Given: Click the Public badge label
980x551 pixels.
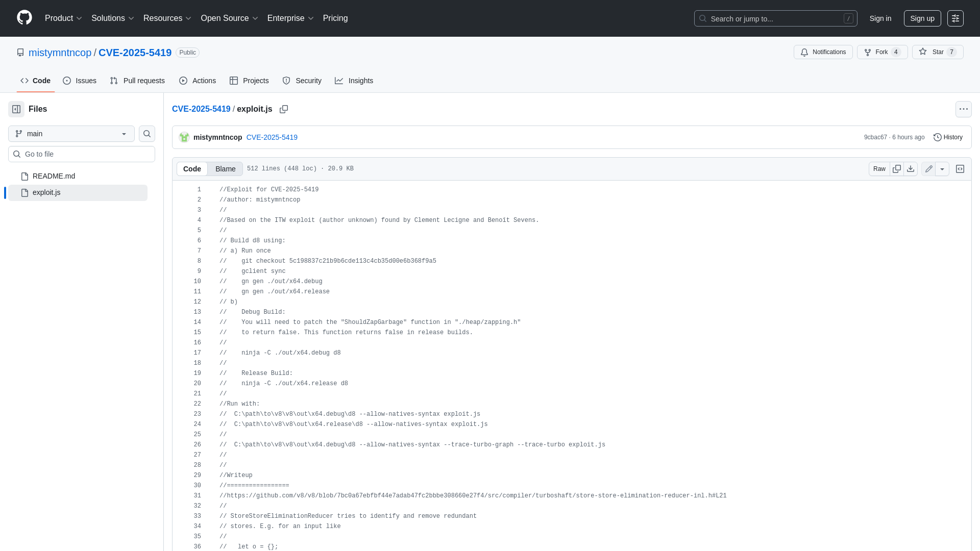Looking at the screenshot, I should click(187, 53).
